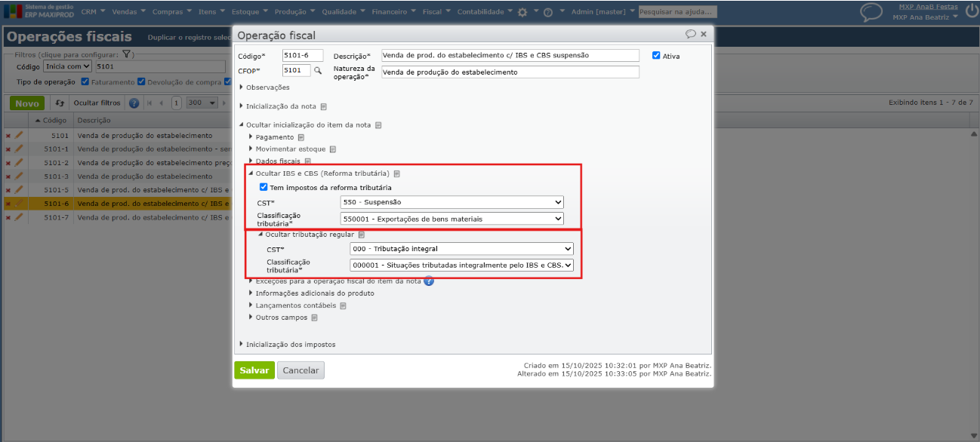This screenshot has height=442, width=980.
Task: Click form icon beside Ocultar IBS e CBS
Action: 396,173
